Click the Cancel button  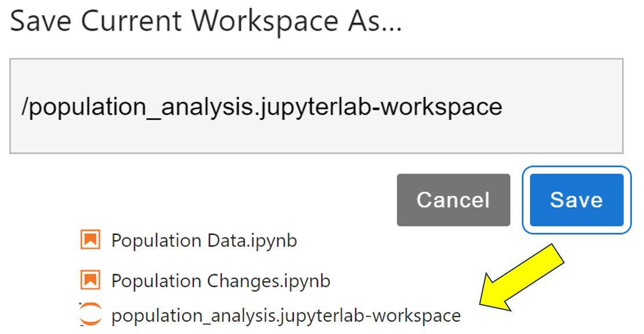coord(453,200)
